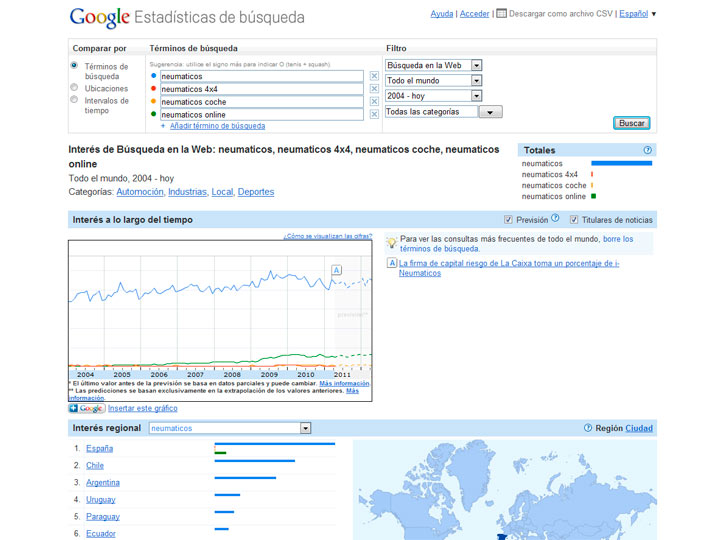Uncheck the Previsión checkbox

pyautogui.click(x=509, y=220)
